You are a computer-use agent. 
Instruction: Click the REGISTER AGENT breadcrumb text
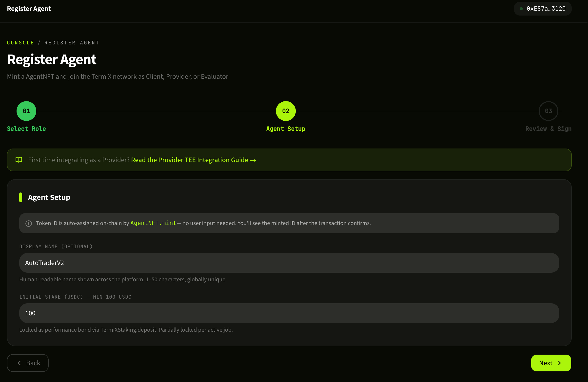pos(72,43)
